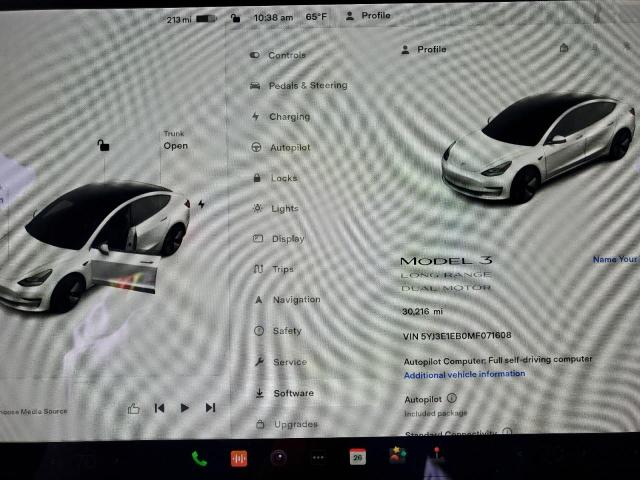The image size is (640, 480).
Task: Tap the 10:38 am clock
Action: tap(273, 18)
